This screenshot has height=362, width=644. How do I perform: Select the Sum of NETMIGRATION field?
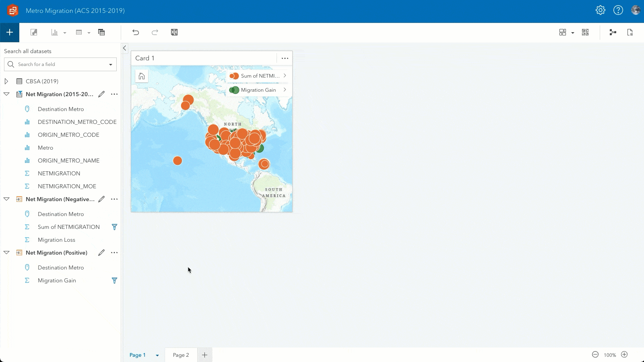[x=69, y=227]
